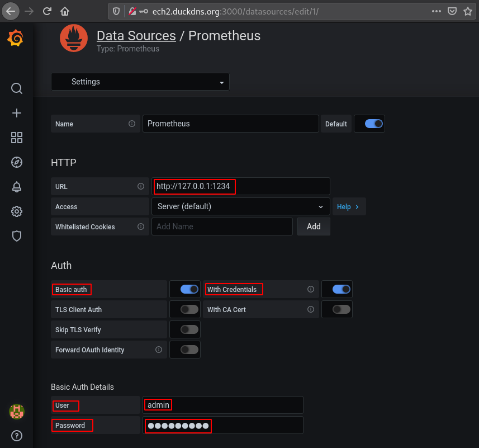Click the 'Forward OAuth Identity' label
The image size is (479, 448).
(x=89, y=350)
